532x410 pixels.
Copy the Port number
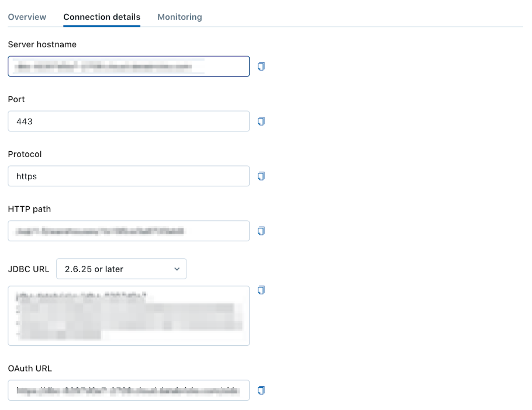(x=261, y=121)
